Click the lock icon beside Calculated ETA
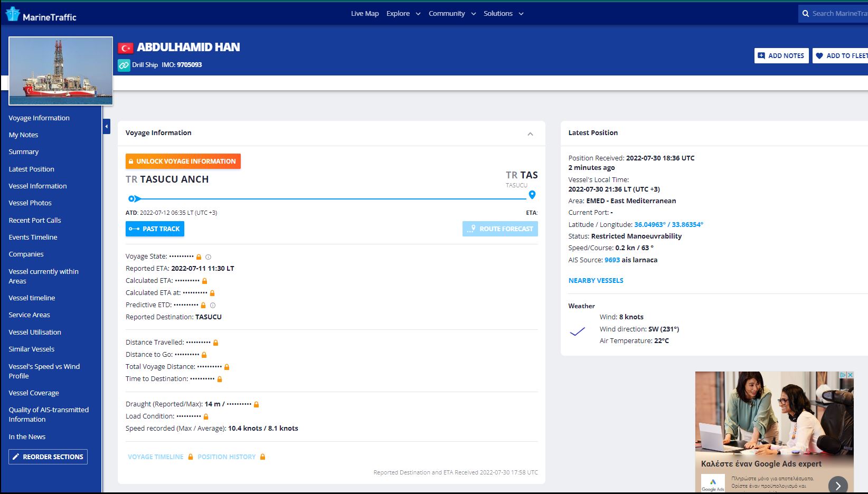 205,281
